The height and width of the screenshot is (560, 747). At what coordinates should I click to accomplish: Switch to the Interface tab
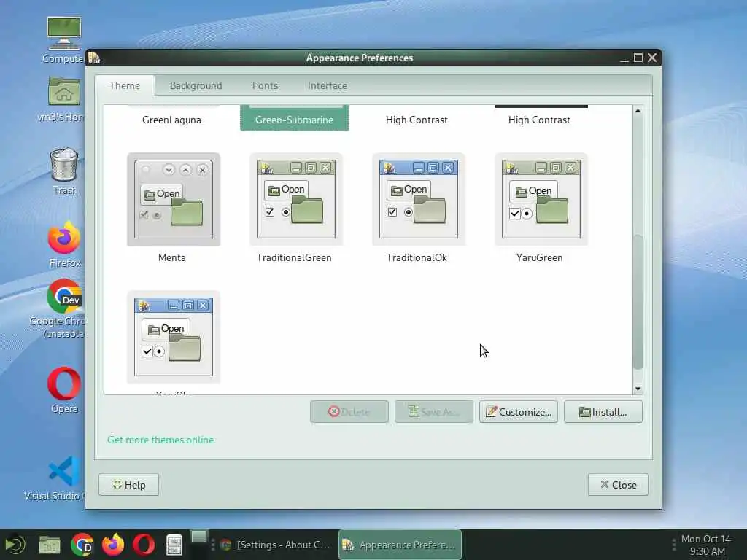click(328, 86)
